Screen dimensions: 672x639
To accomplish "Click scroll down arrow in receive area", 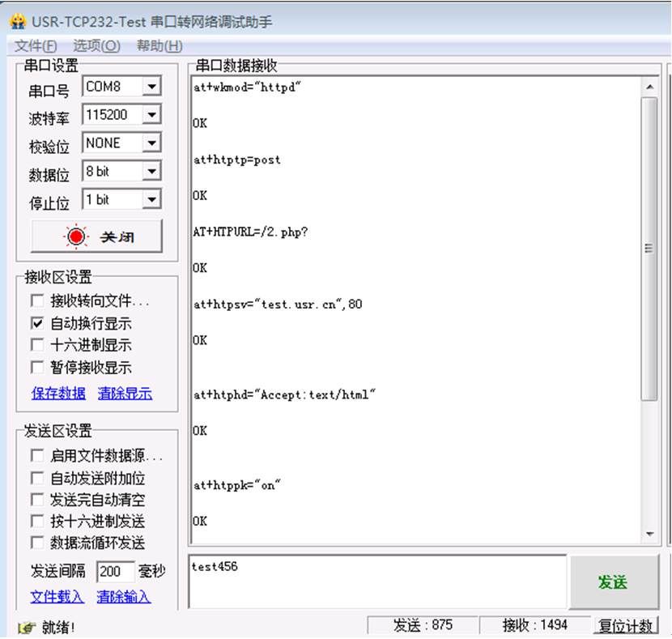I will tap(649, 534).
